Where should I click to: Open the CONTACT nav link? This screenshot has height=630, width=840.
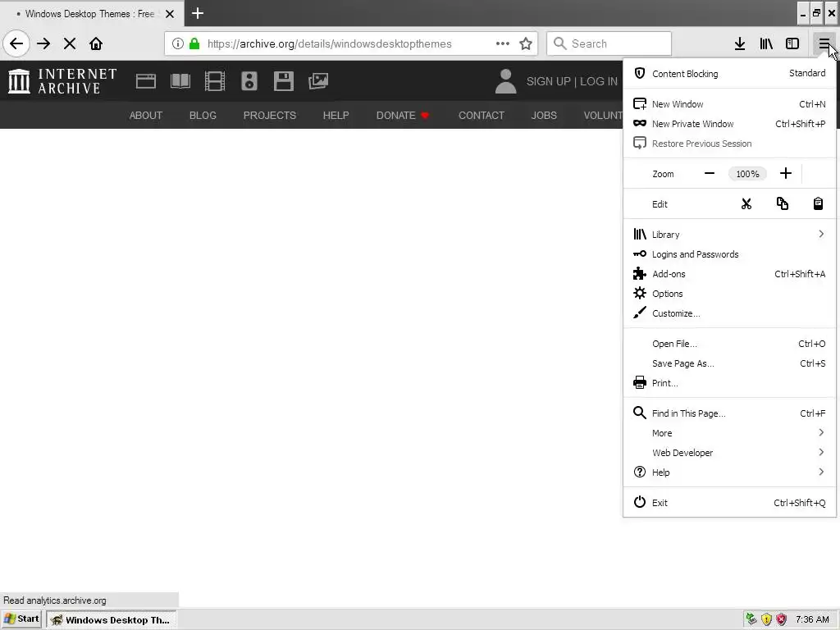[481, 115]
